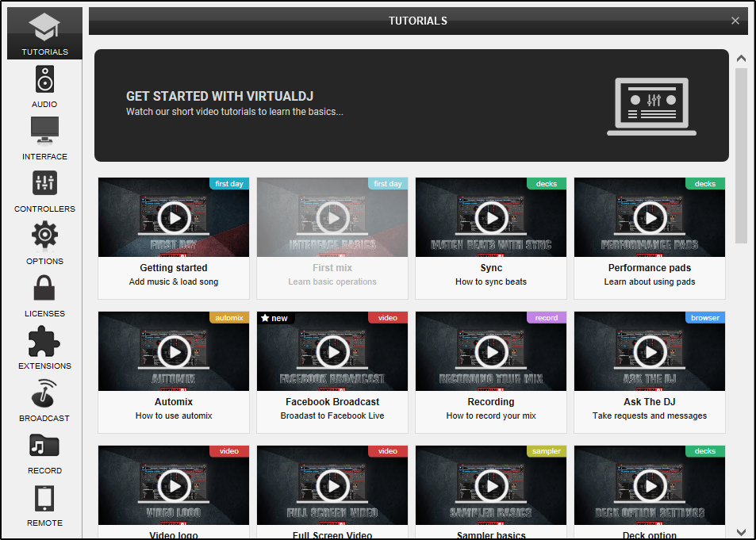Click the 'record' tag on Recording card
756x540 pixels.
[x=547, y=318]
